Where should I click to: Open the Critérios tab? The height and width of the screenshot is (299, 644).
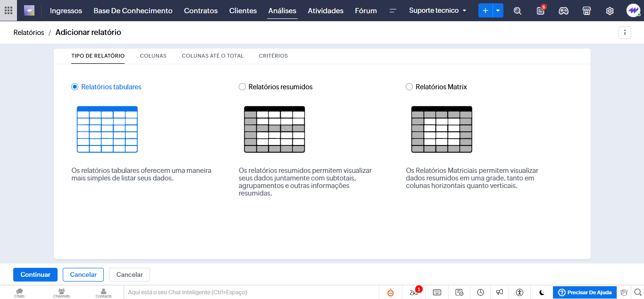tap(273, 56)
